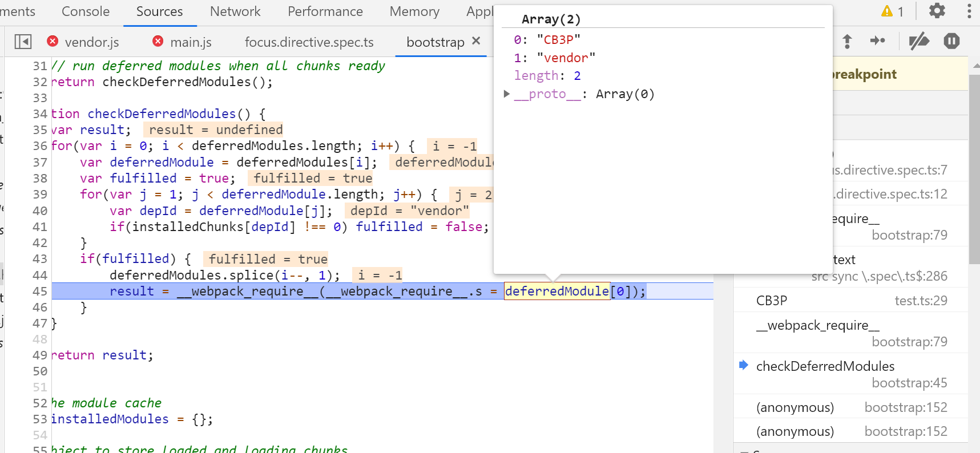
Task: Select __webpack_require__ frame below CB3P
Action: 850,333
